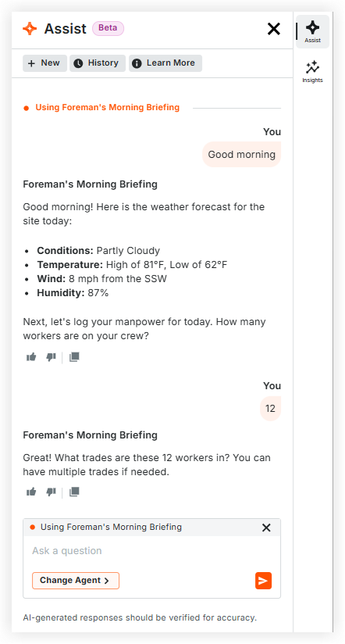Click the orange Assist logo star

(x=30, y=29)
